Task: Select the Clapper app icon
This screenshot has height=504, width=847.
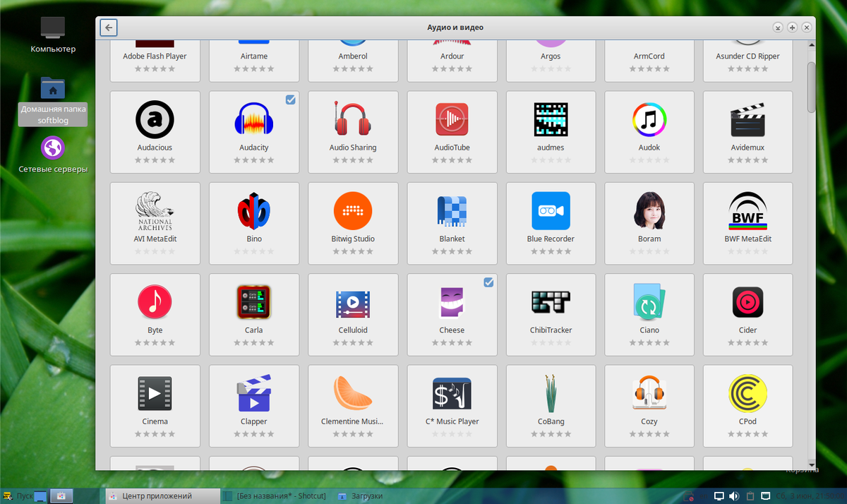Action: pos(253,394)
